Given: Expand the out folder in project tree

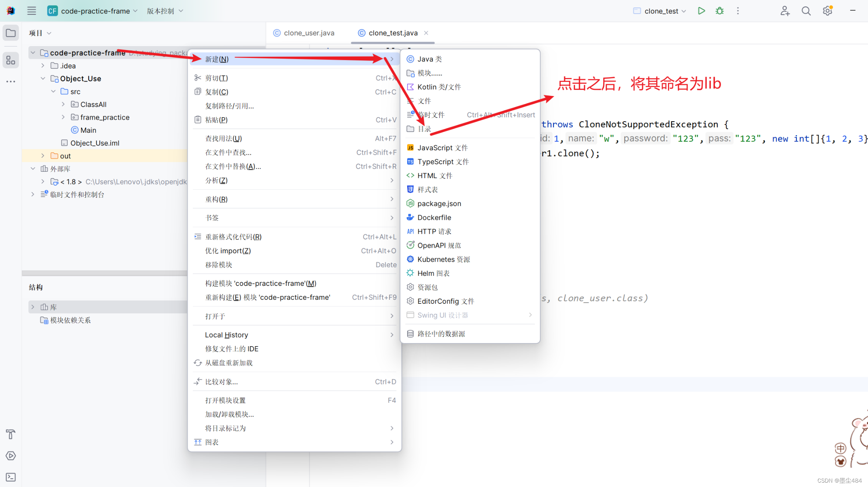Looking at the screenshot, I should (43, 156).
